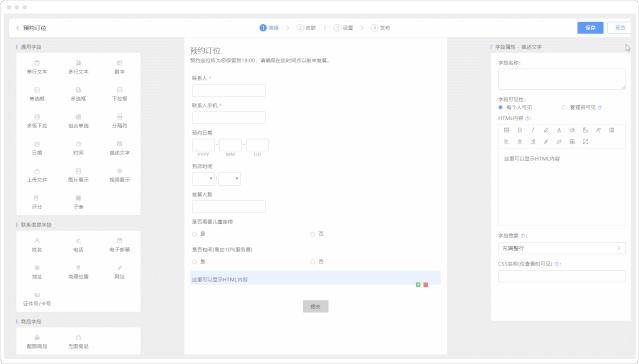Viewport: 639px width, 364px height.
Task: Add the 网址 field
Action: pos(119,272)
